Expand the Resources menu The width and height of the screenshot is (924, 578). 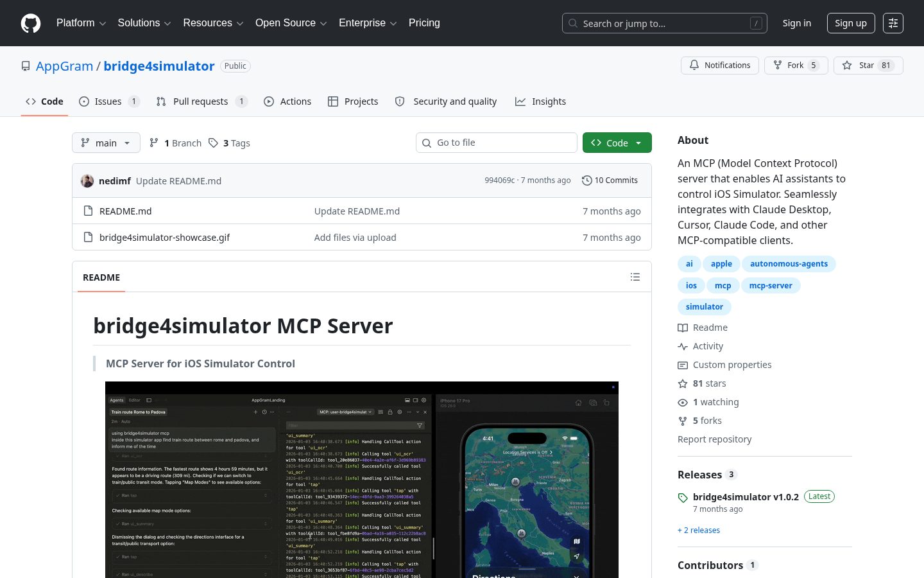pyautogui.click(x=213, y=23)
